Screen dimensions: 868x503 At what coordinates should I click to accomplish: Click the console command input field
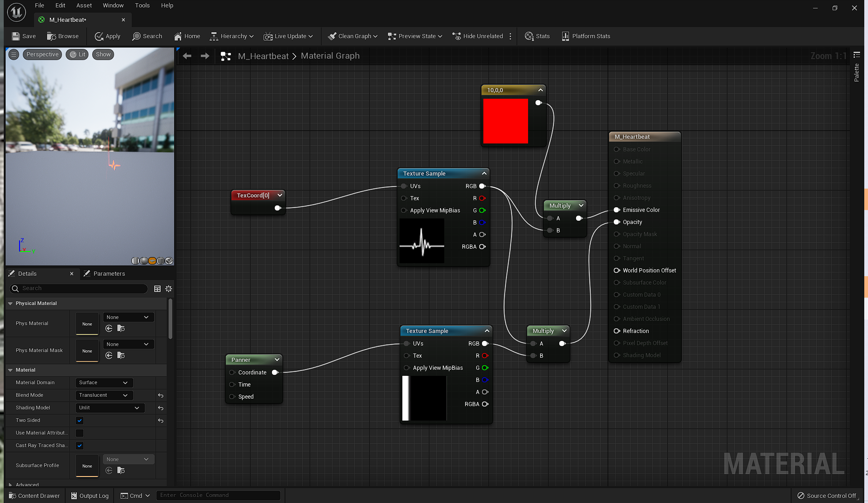[218, 496]
